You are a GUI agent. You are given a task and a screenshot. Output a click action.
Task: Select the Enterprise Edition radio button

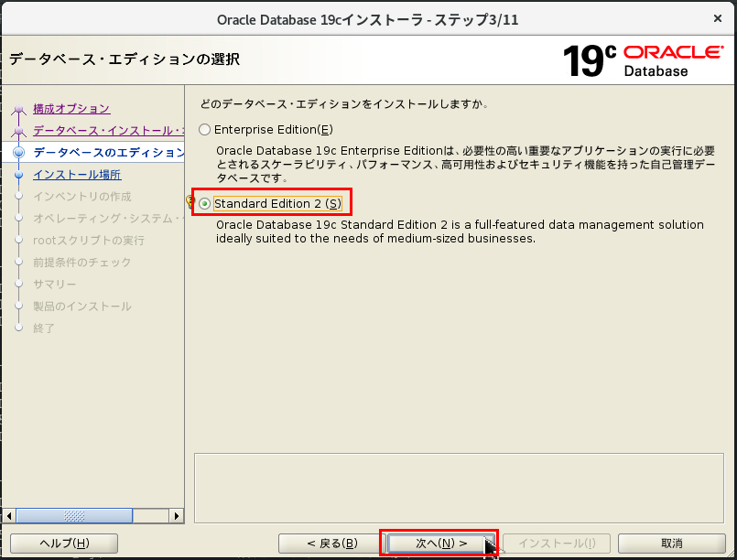pyautogui.click(x=204, y=129)
